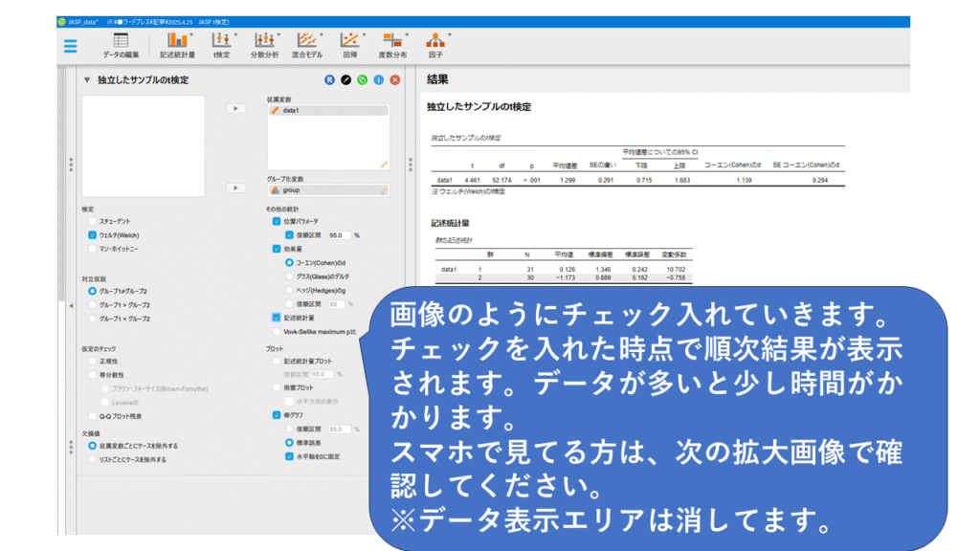Click the 95.0 confidence interval field under 位置パラメータ
980x551 pixels.
(x=338, y=235)
